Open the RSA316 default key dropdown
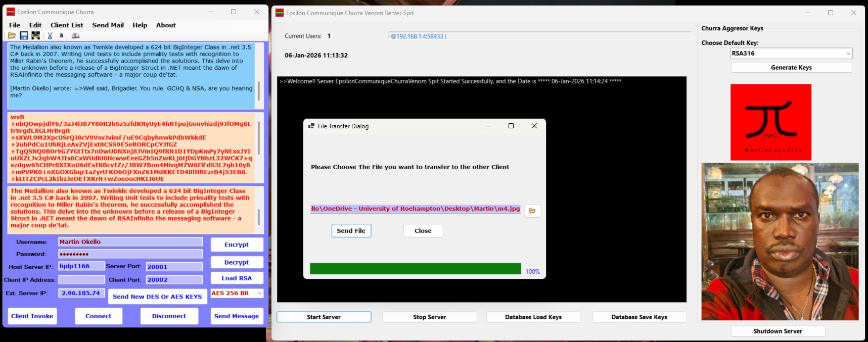Viewport: 868px width, 342px height. tap(848, 54)
